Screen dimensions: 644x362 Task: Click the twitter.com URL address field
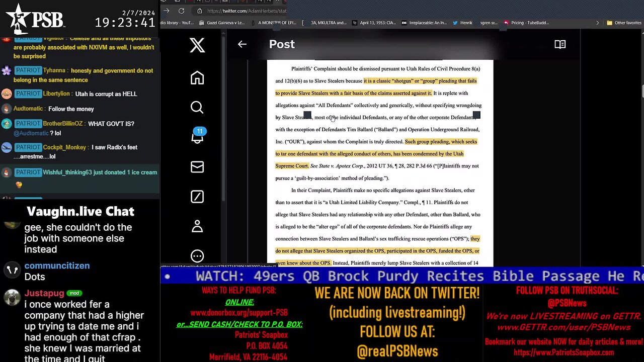(247, 11)
